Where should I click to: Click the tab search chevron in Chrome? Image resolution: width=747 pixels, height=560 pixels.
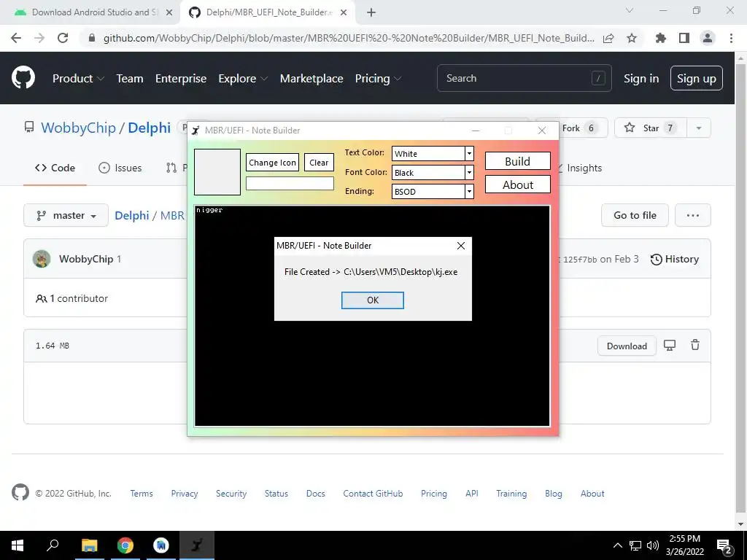pos(630,10)
